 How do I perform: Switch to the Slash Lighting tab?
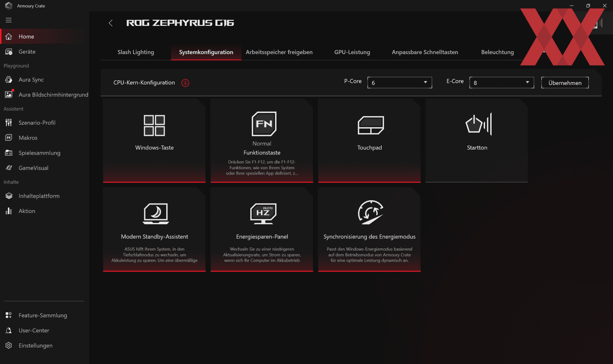point(136,52)
